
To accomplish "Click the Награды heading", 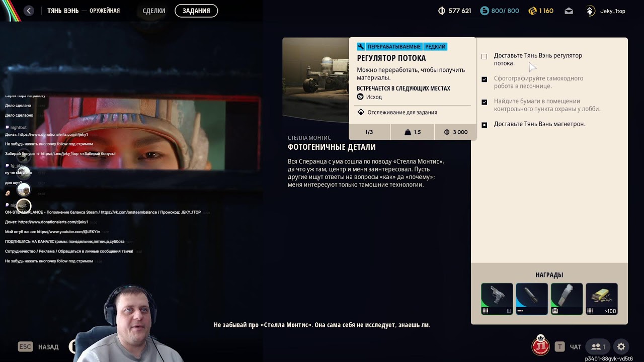I will [x=549, y=275].
